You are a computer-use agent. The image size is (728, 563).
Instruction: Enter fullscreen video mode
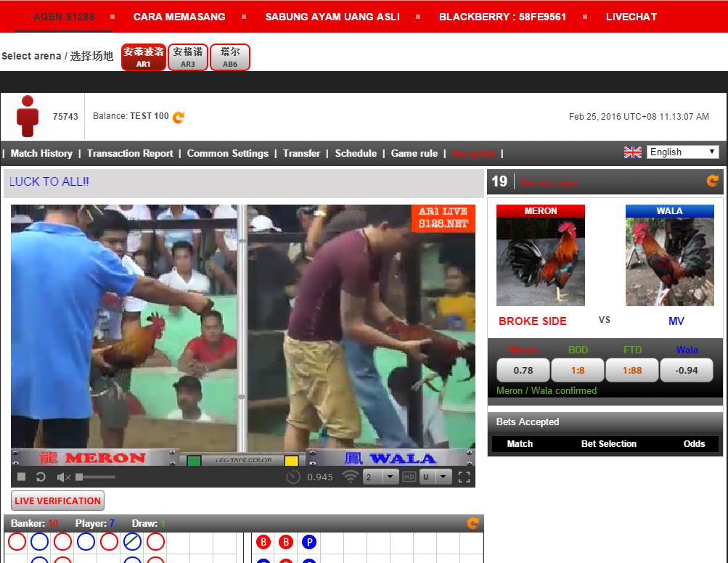[465, 477]
